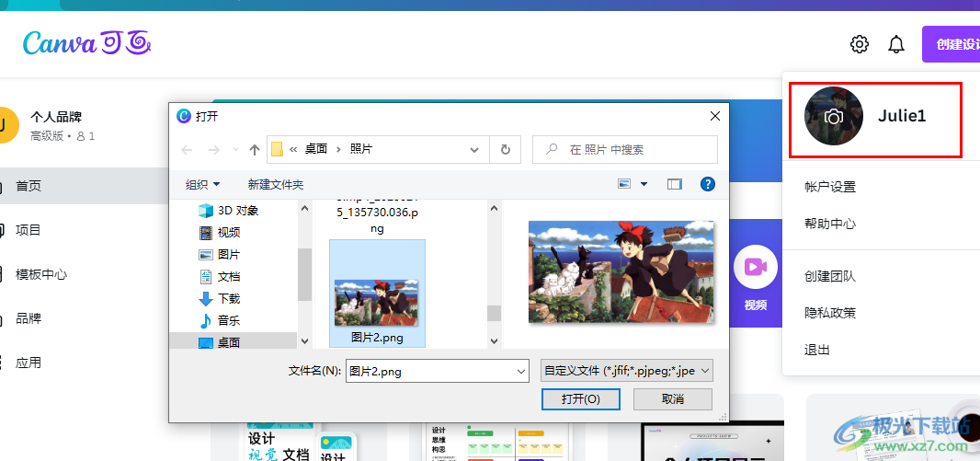This screenshot has width=980, height=461.
Task: Open Canva settings gear icon
Action: click(860, 44)
